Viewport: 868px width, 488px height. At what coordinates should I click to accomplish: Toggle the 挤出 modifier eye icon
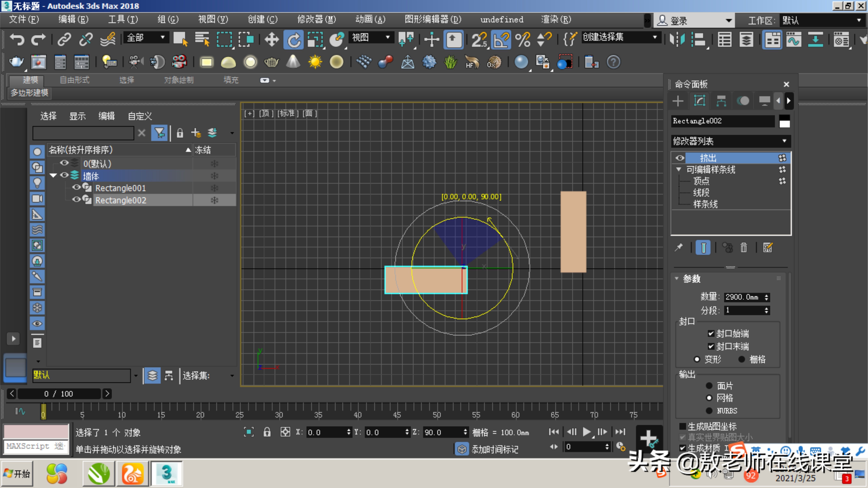(680, 158)
